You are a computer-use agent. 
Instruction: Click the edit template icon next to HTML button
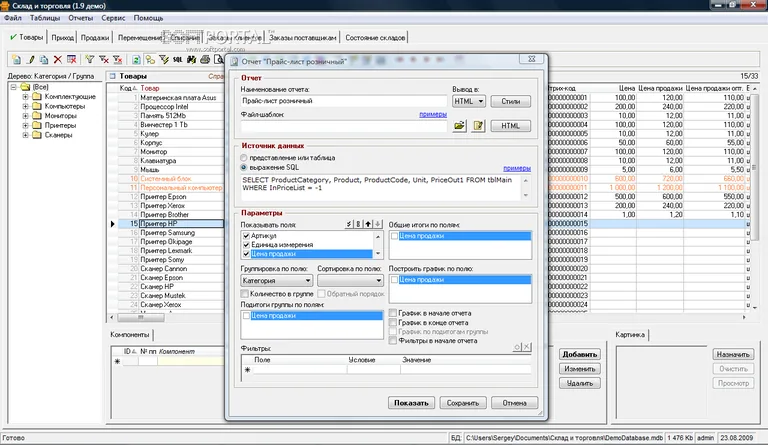pyautogui.click(x=479, y=126)
